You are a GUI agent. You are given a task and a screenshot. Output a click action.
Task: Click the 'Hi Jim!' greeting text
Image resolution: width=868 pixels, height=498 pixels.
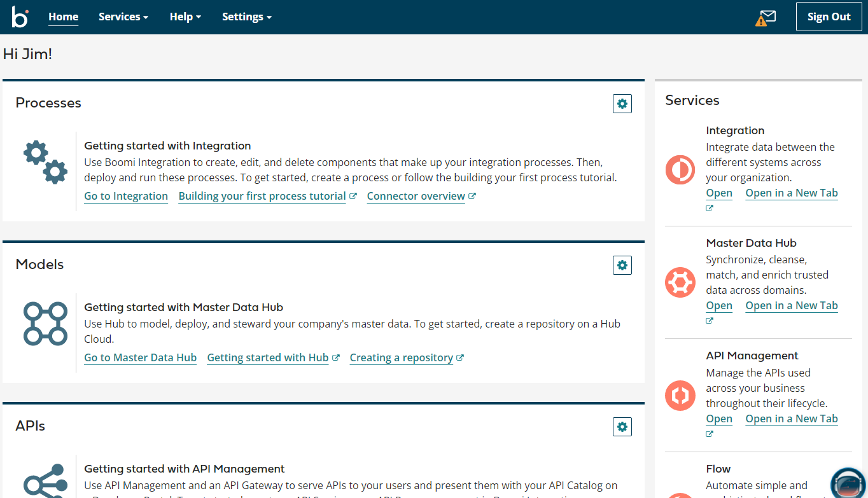click(27, 54)
